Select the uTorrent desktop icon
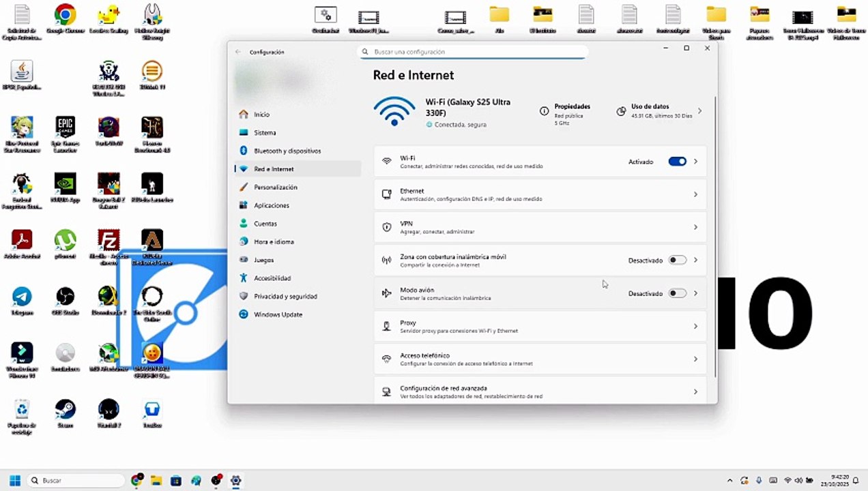 [66, 244]
